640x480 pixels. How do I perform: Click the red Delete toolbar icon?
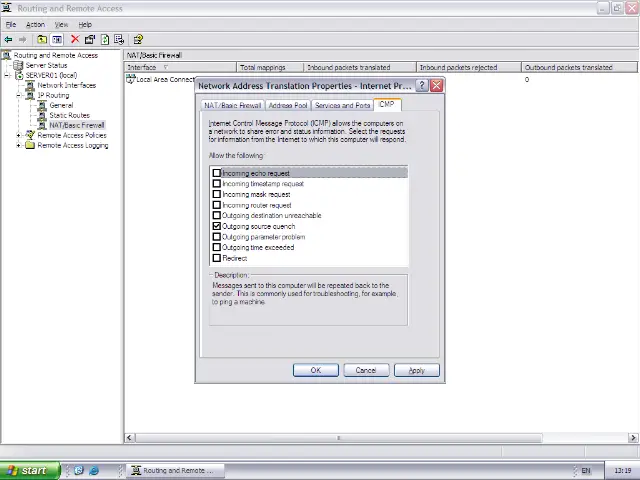pyautogui.click(x=75, y=40)
